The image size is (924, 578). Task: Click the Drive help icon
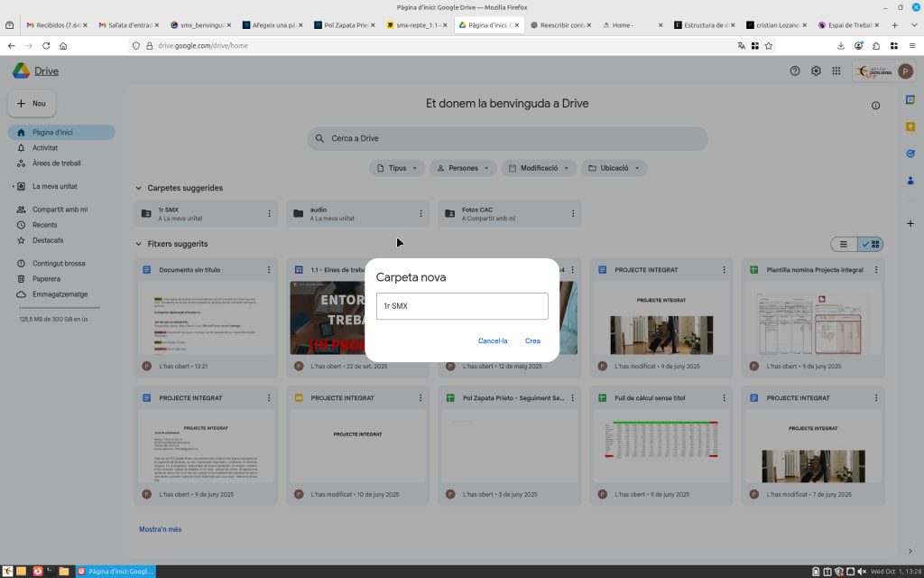[795, 71]
